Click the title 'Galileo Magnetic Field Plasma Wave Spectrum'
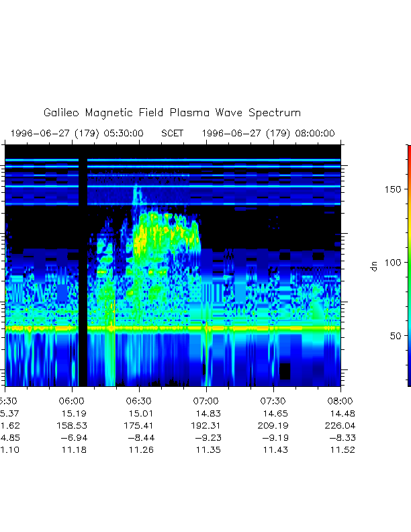 click(x=173, y=113)
